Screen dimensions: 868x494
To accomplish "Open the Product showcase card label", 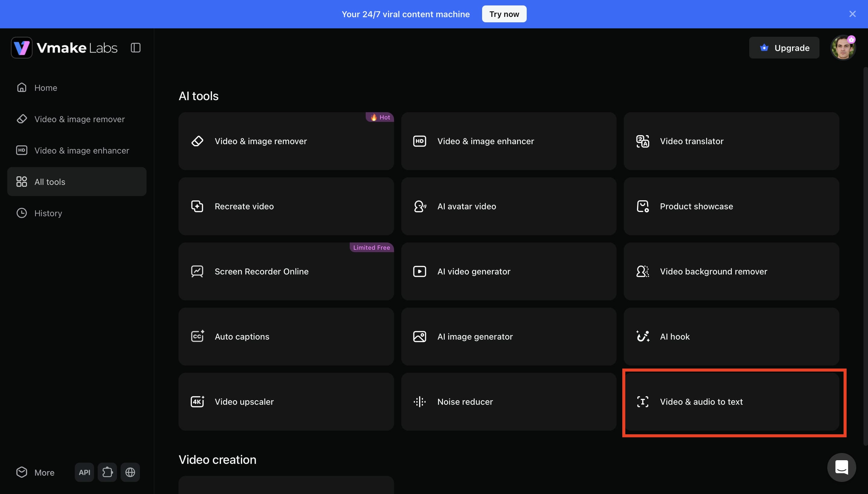I will click(x=696, y=206).
